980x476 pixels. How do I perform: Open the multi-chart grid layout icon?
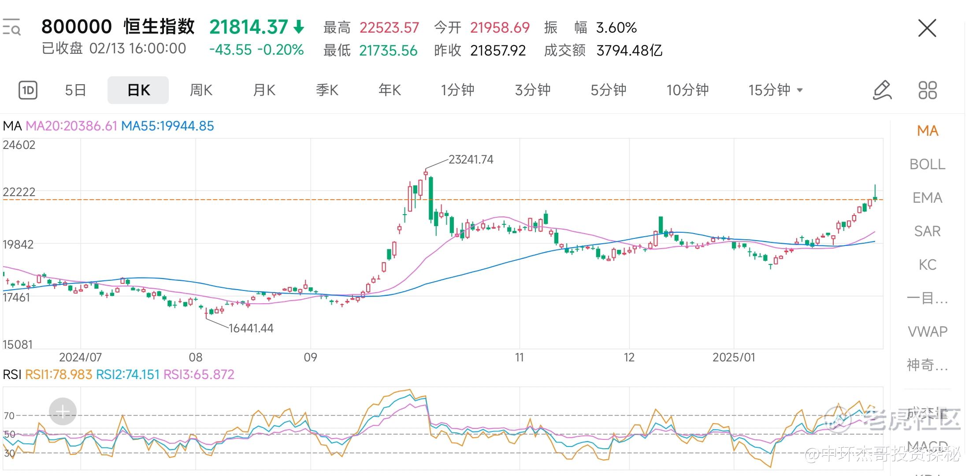click(x=927, y=90)
